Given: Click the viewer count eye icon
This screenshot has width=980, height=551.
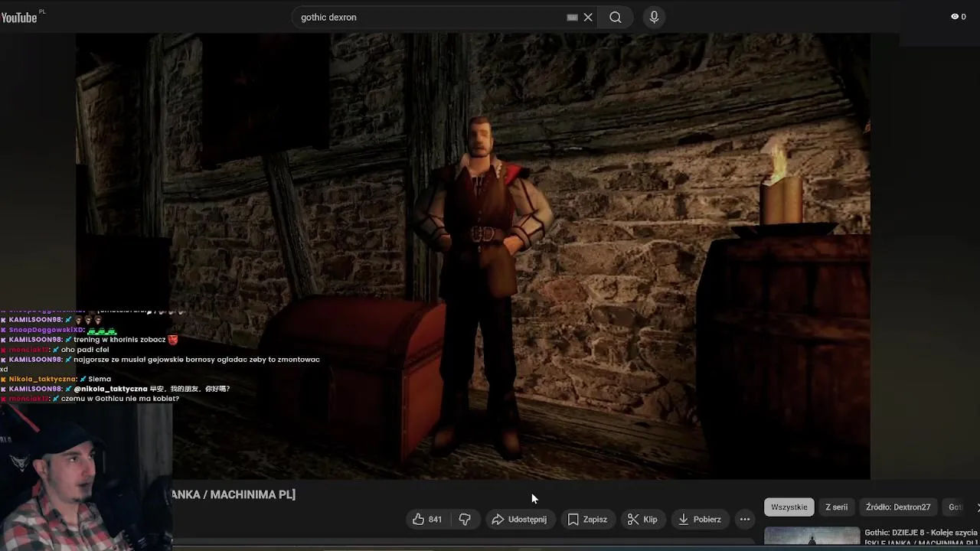Looking at the screenshot, I should pos(955,16).
